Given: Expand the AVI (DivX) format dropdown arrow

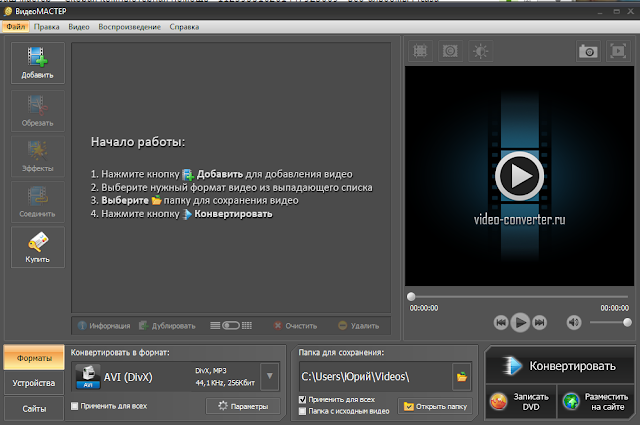Looking at the screenshot, I should coord(270,376).
